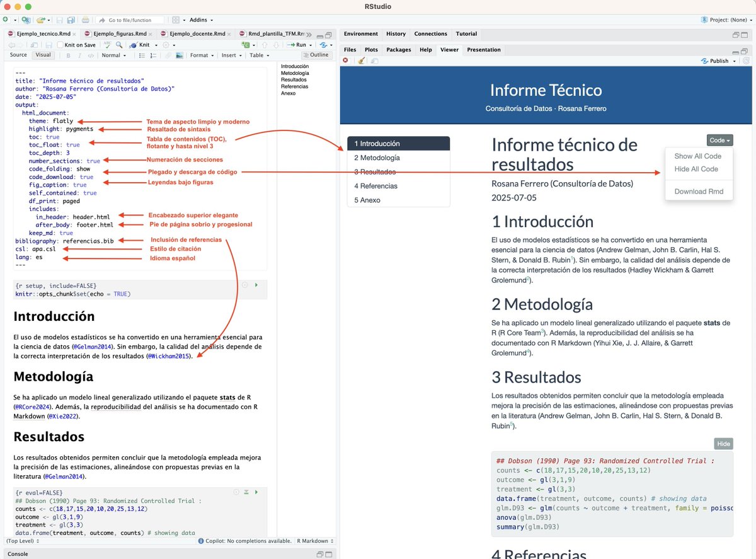Click the editor publish blue icon
This screenshot has height=559, width=756.
point(323,45)
